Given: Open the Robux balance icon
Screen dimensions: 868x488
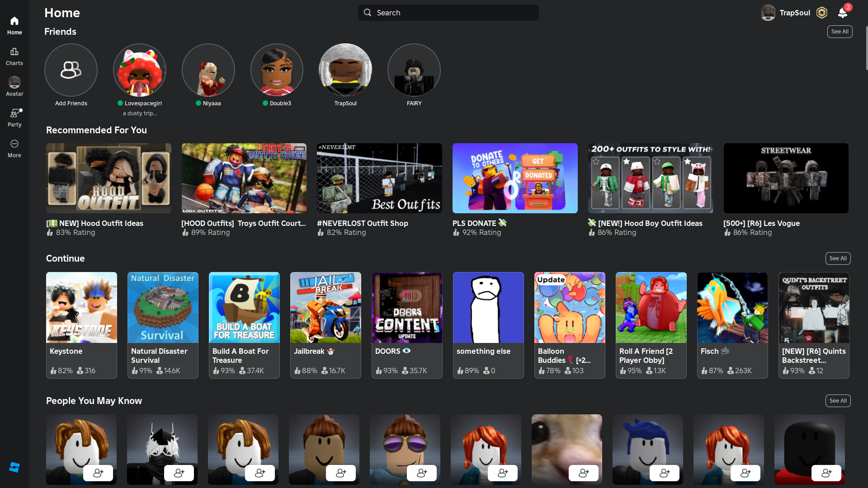Looking at the screenshot, I should 822,13.
